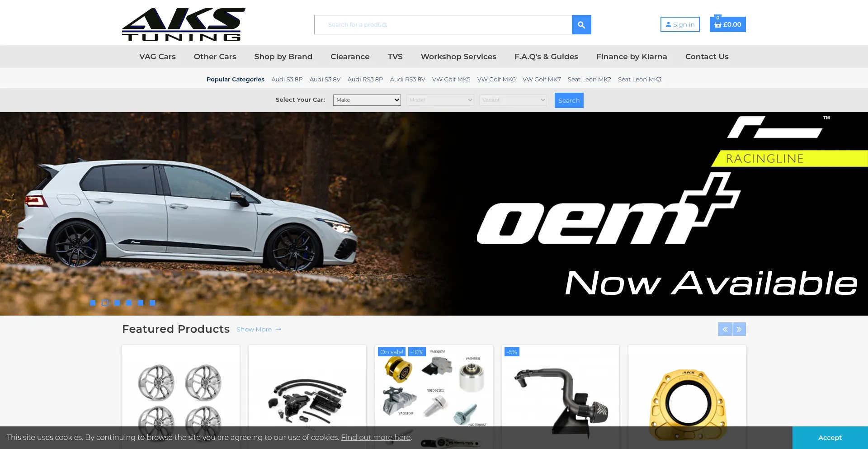Select the third banner slide dot
The image size is (868, 449).
point(117,303)
